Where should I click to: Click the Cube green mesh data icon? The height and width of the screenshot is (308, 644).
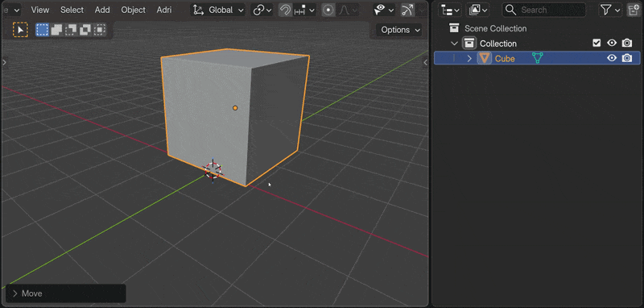(538, 58)
